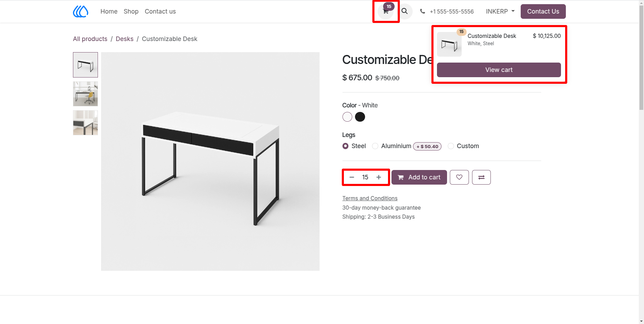
Task: Expand the INKERP user dropdown
Action: (x=500, y=11)
